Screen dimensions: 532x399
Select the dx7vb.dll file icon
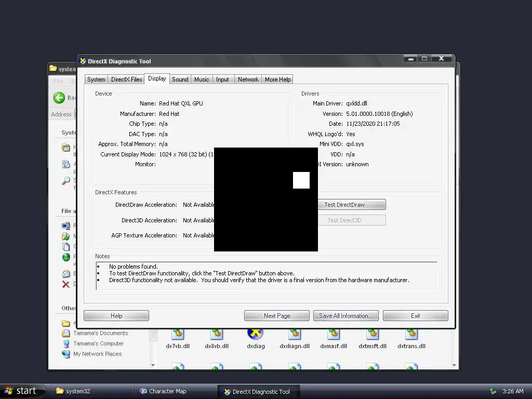point(178,334)
